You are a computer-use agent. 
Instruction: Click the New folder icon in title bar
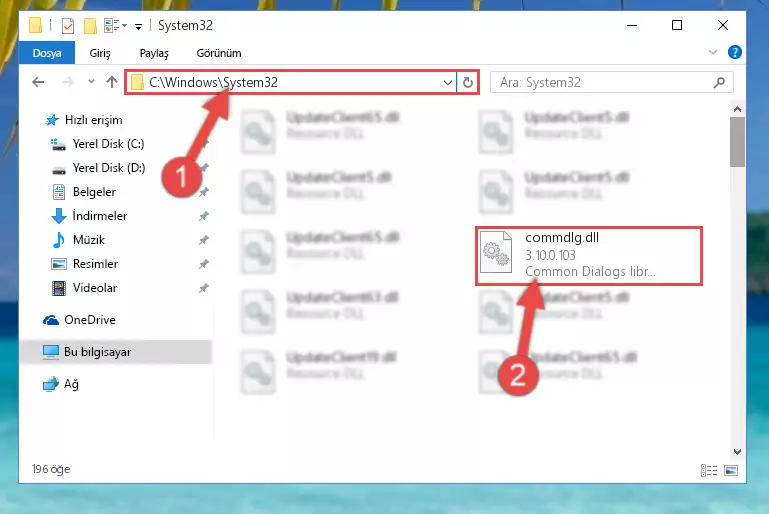tap(90, 26)
